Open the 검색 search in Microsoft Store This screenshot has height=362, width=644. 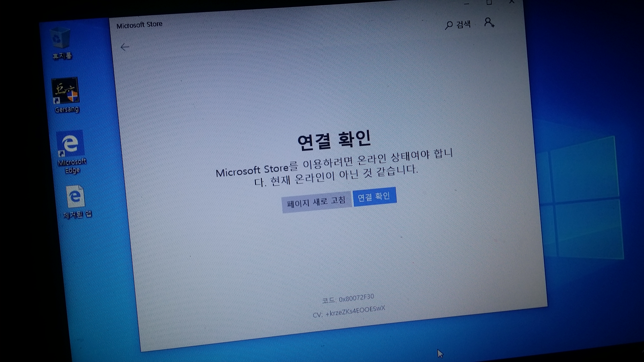458,25
